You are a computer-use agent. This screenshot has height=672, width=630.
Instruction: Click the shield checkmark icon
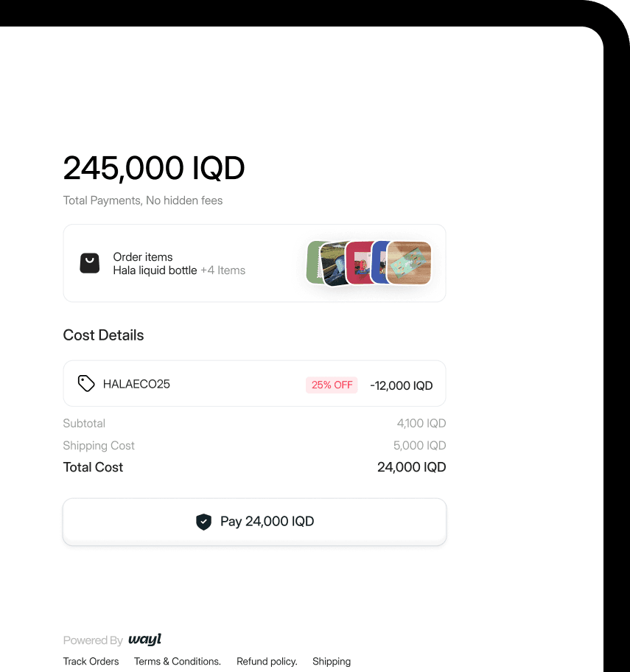(203, 522)
